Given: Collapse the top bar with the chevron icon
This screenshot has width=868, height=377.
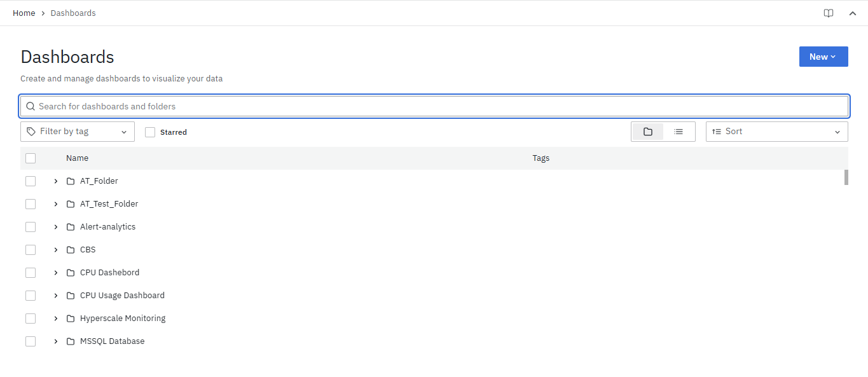Looking at the screenshot, I should 853,13.
